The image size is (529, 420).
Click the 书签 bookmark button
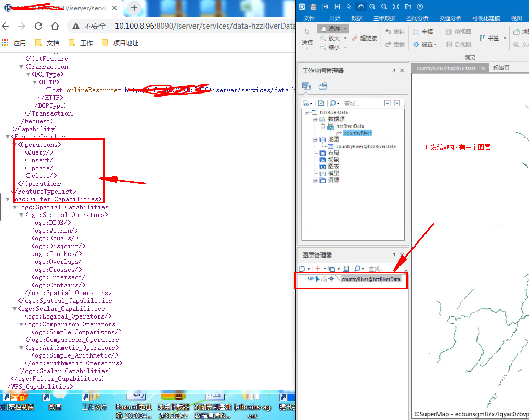(x=493, y=39)
